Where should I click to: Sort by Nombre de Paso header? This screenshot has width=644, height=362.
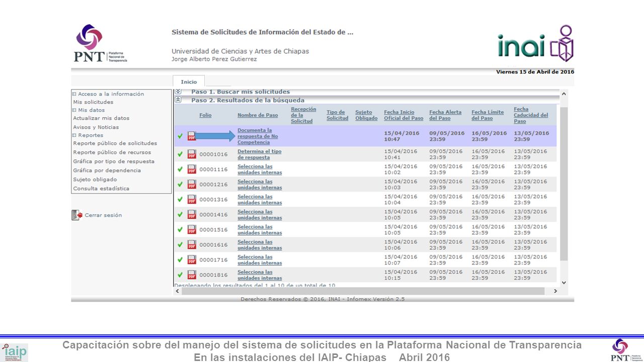coord(258,115)
